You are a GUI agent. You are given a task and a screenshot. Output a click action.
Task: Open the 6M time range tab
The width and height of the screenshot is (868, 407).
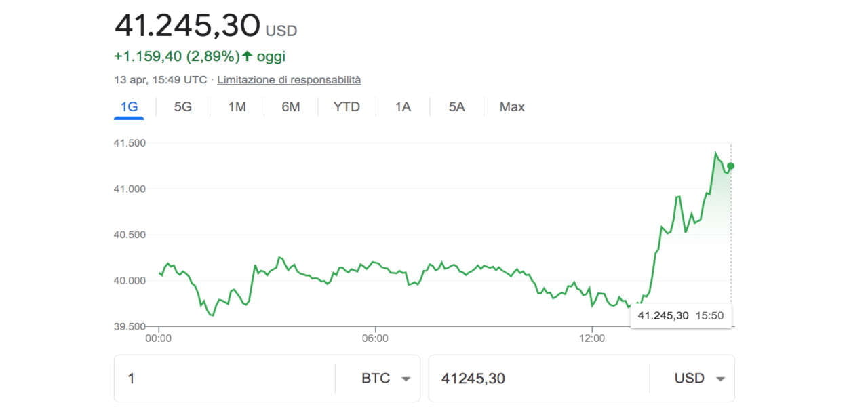(x=291, y=107)
